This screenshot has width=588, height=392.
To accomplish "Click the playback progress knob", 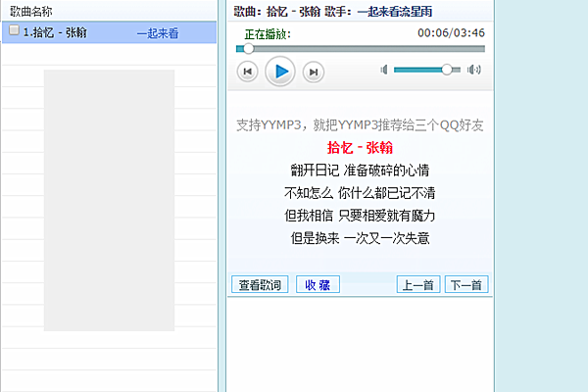I will click(248, 49).
